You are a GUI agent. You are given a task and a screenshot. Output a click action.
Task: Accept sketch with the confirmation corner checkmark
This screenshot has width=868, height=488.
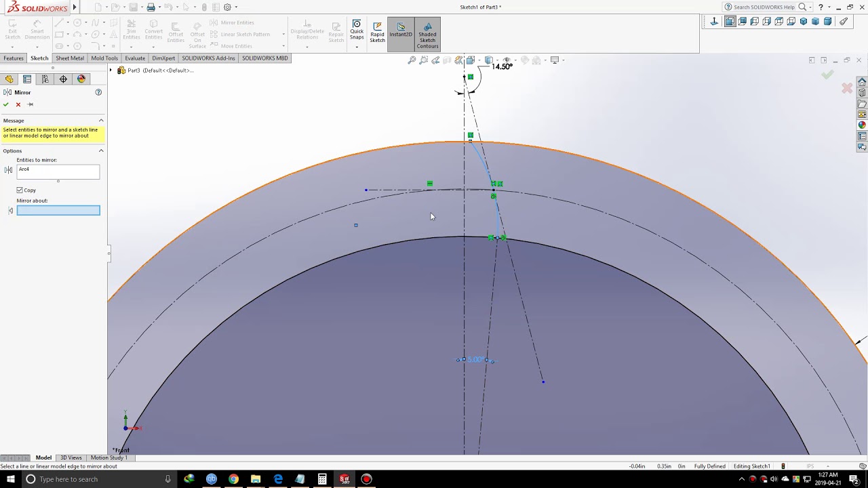click(x=827, y=75)
